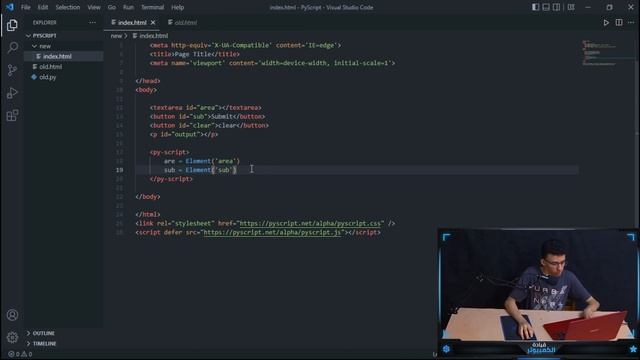Select old.html in the Explorer tree
Screen dimensions: 640x360
pos(51,67)
